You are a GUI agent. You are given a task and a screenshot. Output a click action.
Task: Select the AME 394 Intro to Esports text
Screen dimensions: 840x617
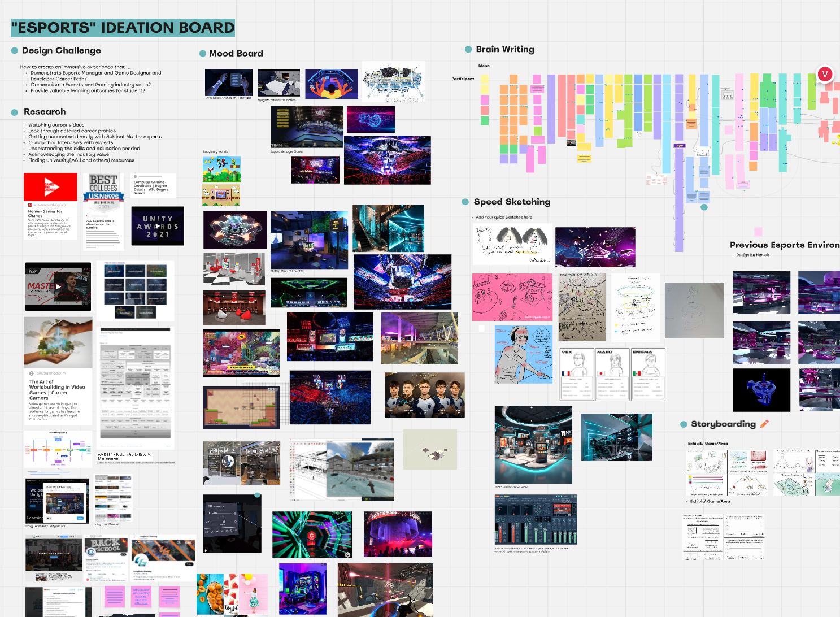pyautogui.click(x=124, y=455)
